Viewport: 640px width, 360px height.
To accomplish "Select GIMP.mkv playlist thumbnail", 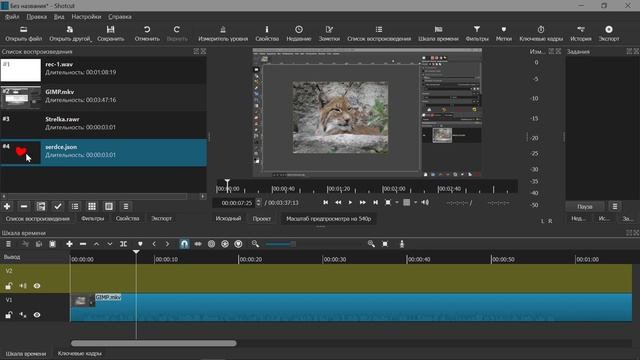I will (21, 97).
